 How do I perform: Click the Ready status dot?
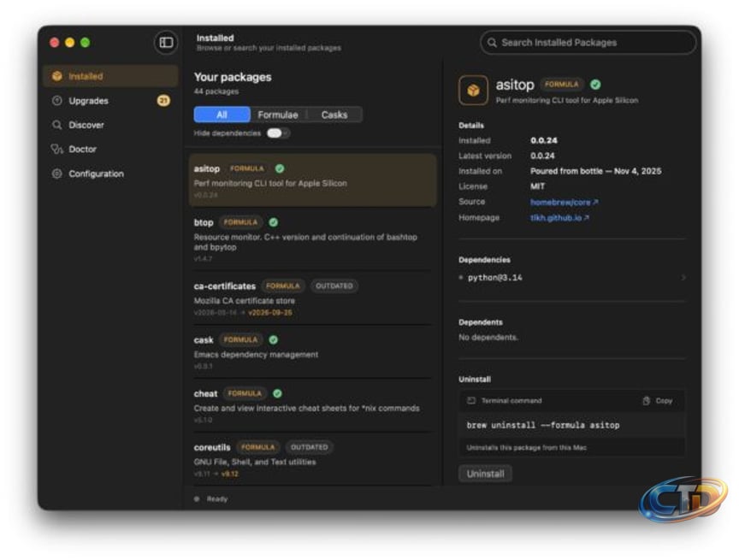click(x=197, y=498)
